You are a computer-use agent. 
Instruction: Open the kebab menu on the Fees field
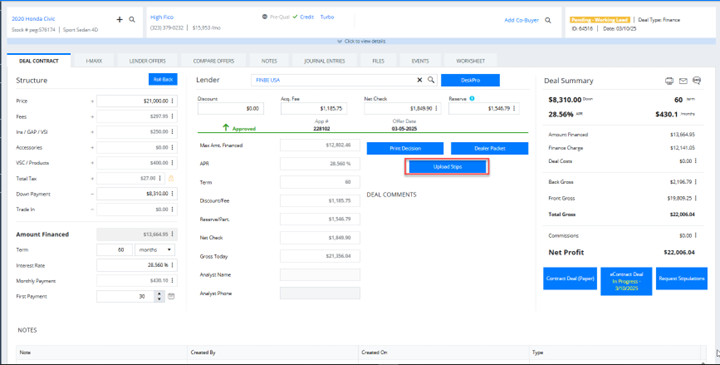pos(173,117)
